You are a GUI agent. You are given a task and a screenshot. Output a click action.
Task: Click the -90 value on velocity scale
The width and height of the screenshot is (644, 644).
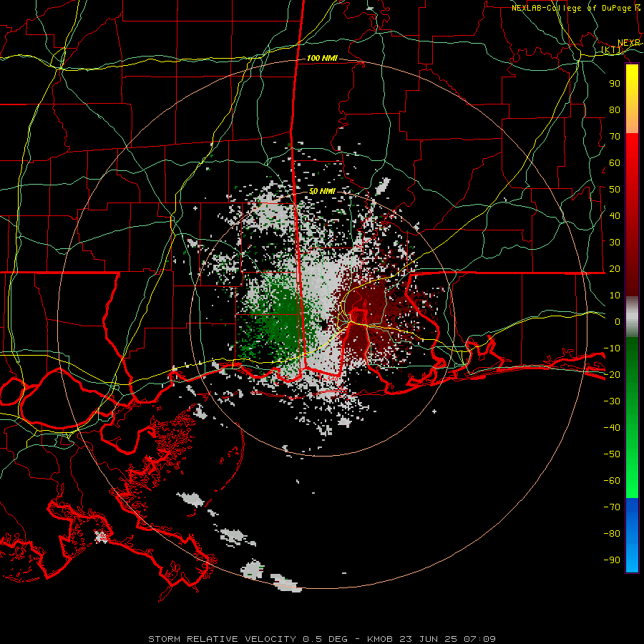(612, 560)
